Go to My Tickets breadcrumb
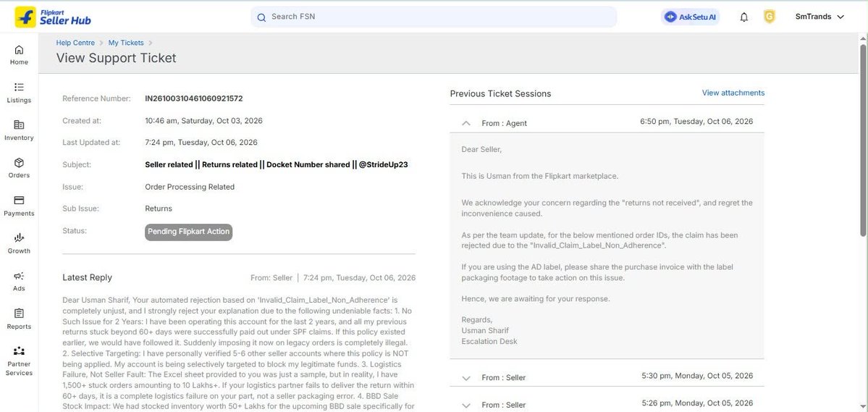The image size is (868, 412). (x=126, y=43)
